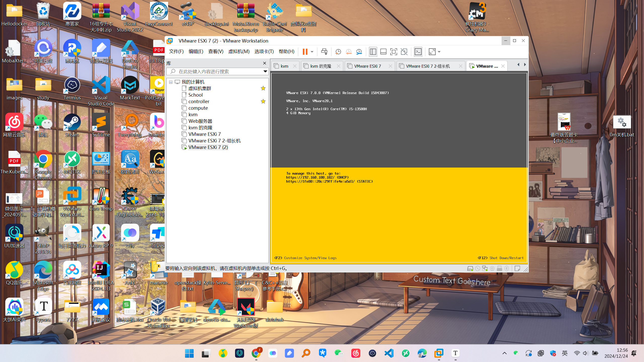Open the volume control tray icon
The width and height of the screenshot is (644, 362).
click(x=586, y=353)
